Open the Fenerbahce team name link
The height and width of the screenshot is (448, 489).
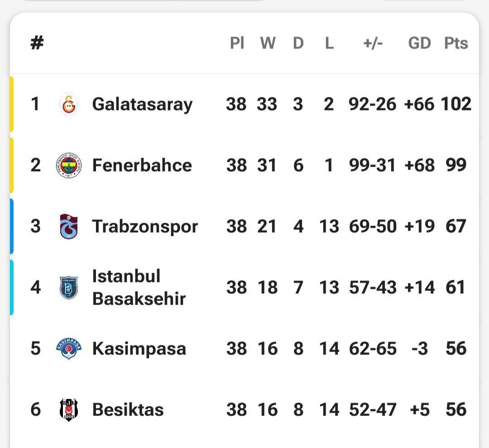pyautogui.click(x=142, y=166)
